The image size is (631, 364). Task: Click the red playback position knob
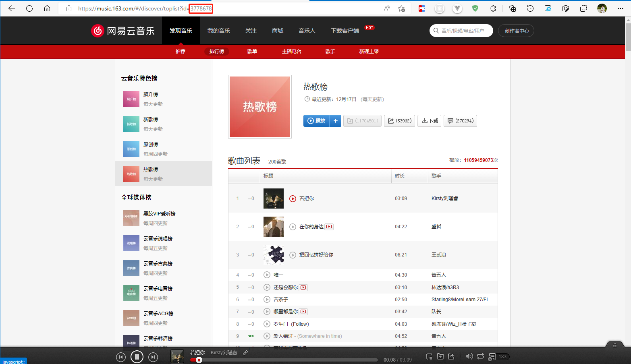point(199,360)
